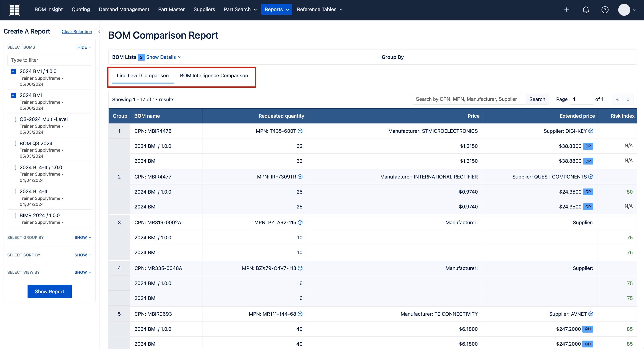Click the cube icon next to MPN MR111-144-68
Viewport: 644px width, 349px height.
click(x=300, y=314)
